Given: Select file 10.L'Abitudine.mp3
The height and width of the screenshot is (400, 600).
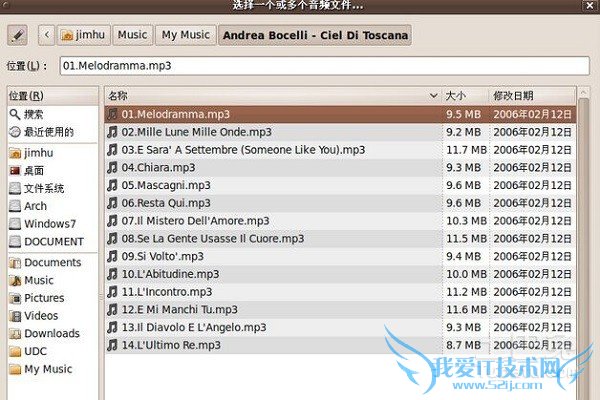Looking at the screenshot, I should click(340, 274).
